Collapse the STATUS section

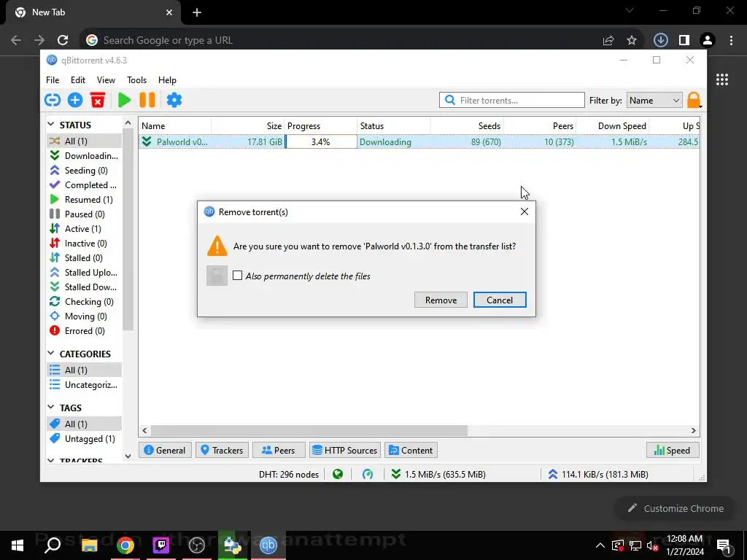click(52, 124)
